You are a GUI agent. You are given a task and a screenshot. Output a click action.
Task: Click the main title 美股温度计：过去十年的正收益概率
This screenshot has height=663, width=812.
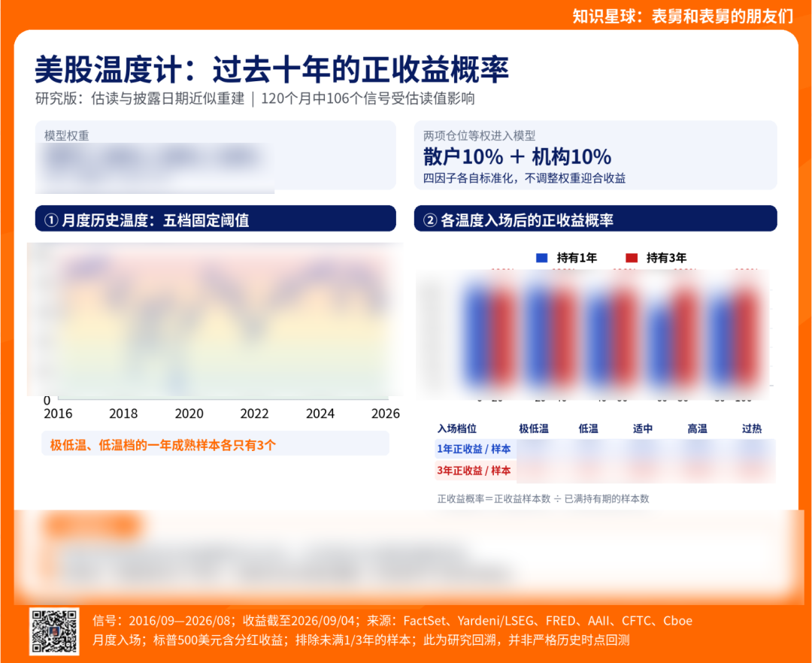coord(272,69)
